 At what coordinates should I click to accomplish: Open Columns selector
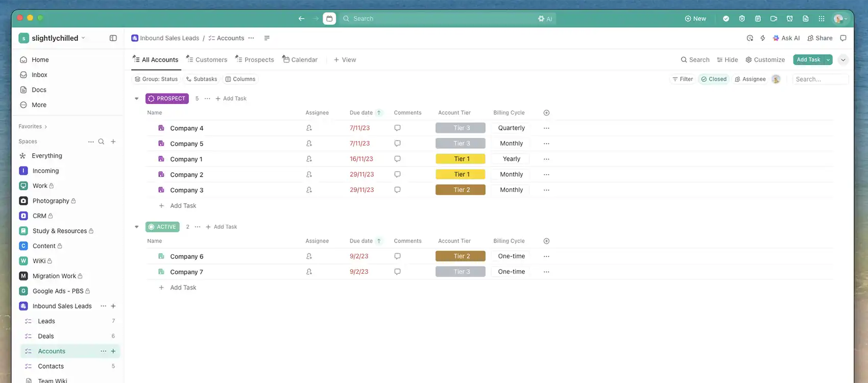(x=240, y=79)
